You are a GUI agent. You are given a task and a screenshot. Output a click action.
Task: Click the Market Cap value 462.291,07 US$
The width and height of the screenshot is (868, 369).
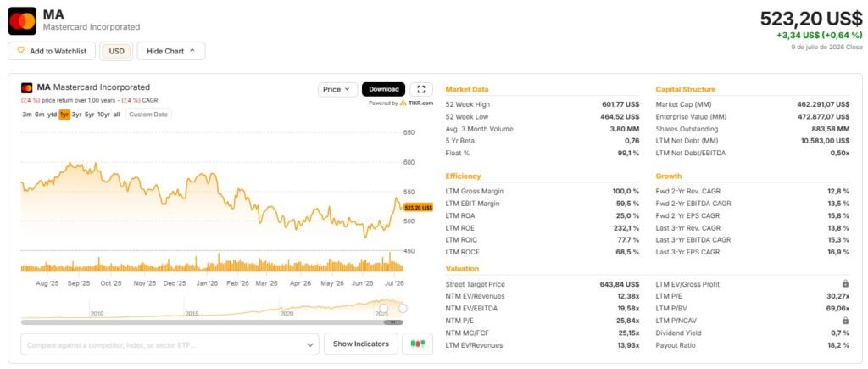(x=821, y=104)
